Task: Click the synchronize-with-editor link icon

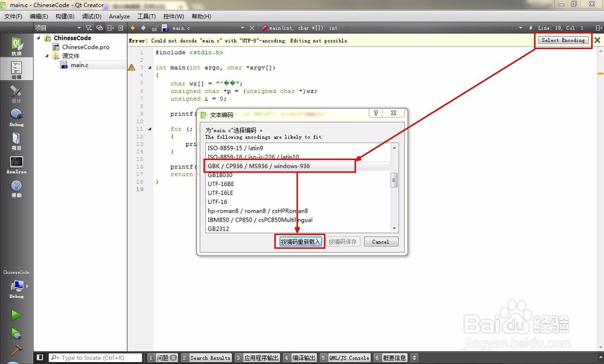Action: click(x=100, y=28)
